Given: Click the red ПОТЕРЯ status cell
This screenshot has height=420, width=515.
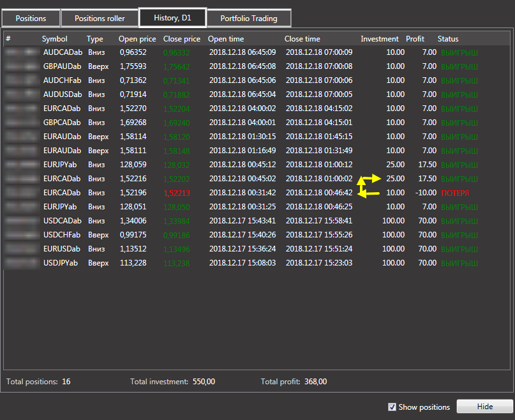Looking at the screenshot, I should tap(455, 193).
